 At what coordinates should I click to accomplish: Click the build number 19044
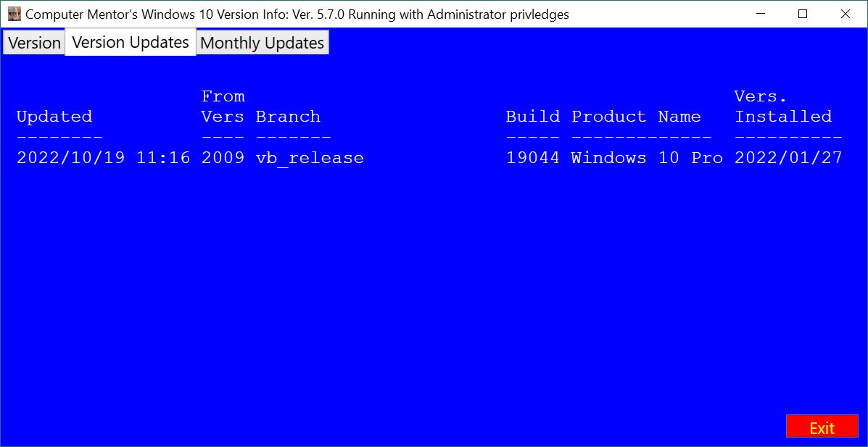coord(532,158)
